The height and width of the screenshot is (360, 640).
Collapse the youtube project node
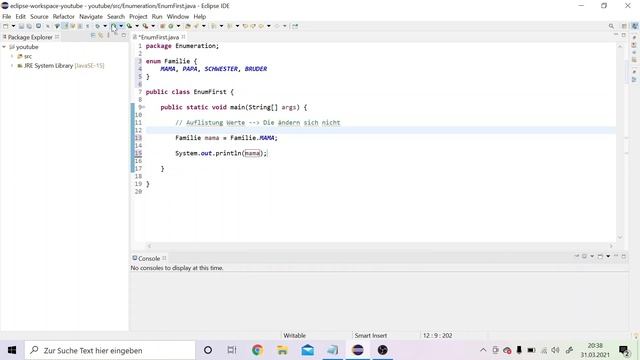click(x=4, y=47)
